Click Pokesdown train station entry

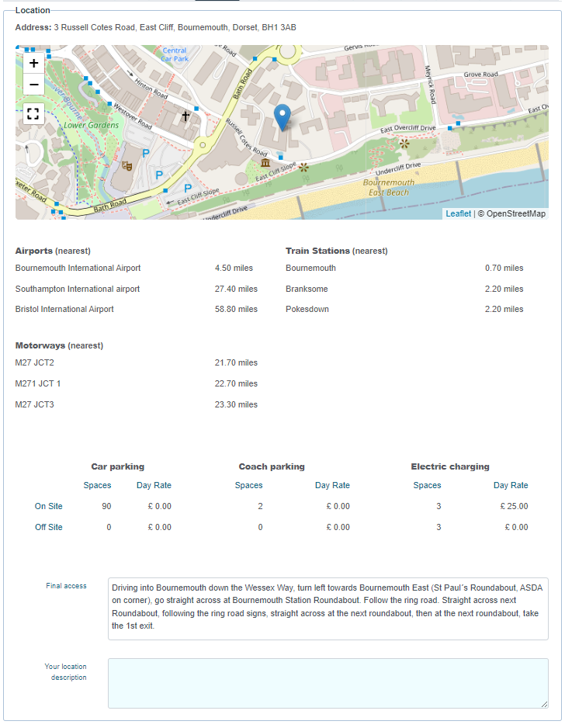(307, 309)
